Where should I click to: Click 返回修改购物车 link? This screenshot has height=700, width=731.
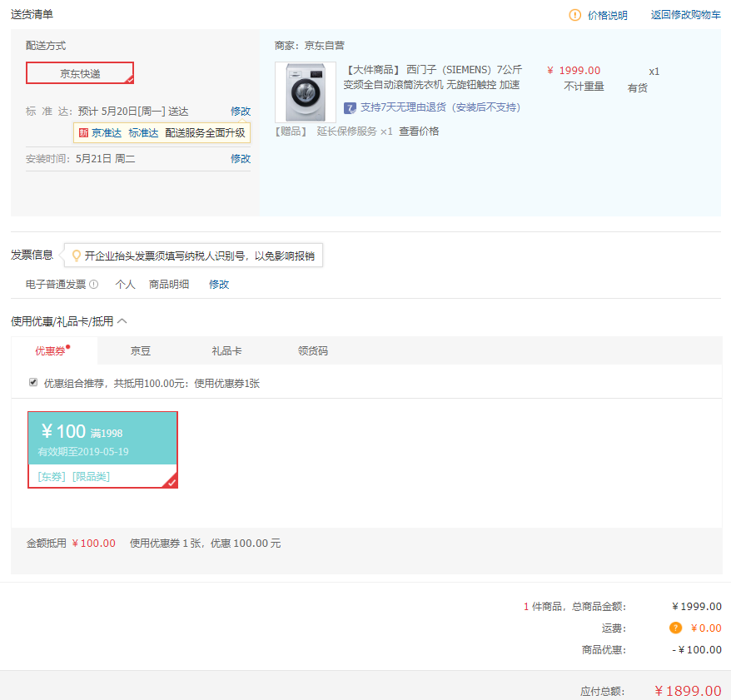click(x=686, y=15)
